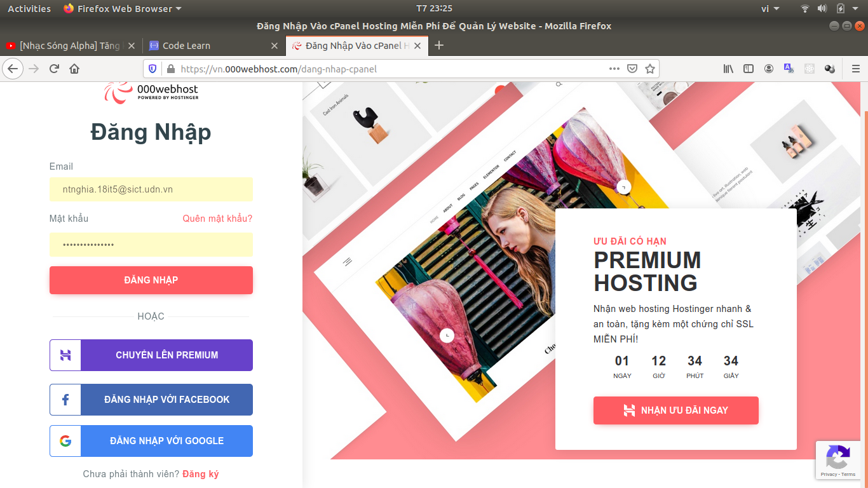
Task: Click countdown GIỜ value 12
Action: [x=658, y=361]
